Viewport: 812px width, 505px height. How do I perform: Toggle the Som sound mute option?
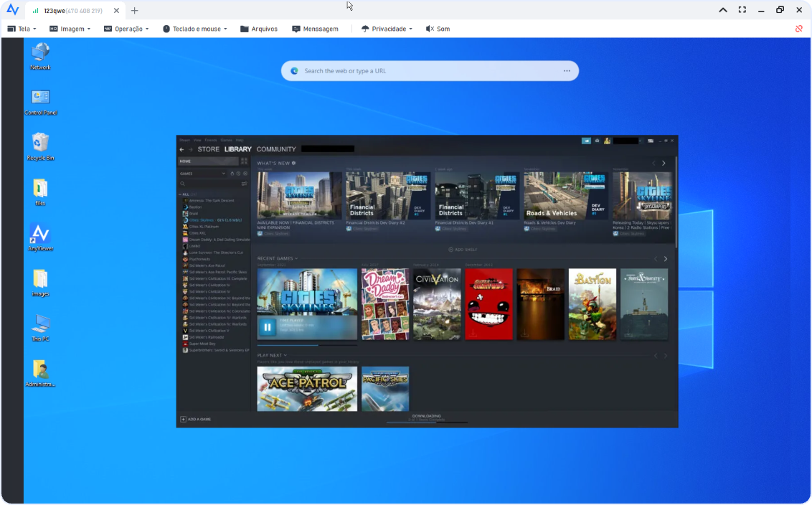pyautogui.click(x=438, y=29)
